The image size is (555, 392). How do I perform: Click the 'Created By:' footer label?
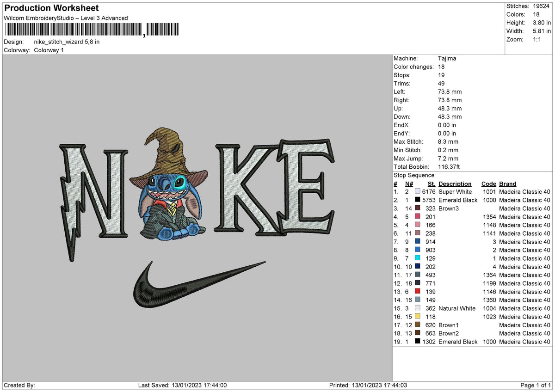pyautogui.click(x=19, y=386)
